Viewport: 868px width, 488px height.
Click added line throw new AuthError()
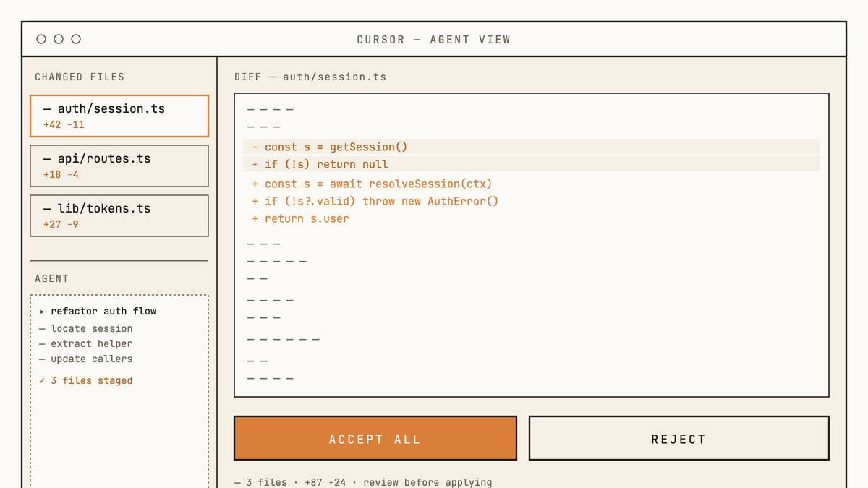click(375, 201)
